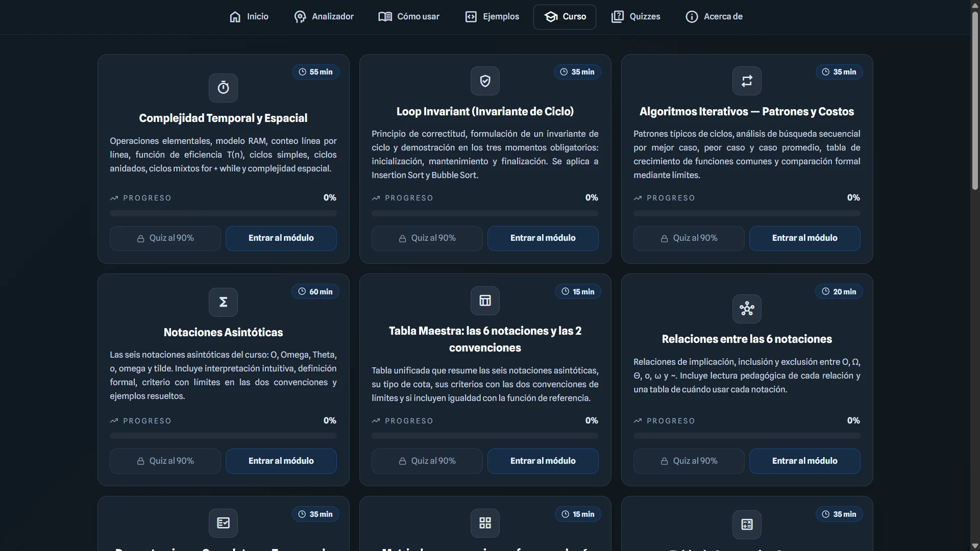Enter the Tabla Maestra module

[x=543, y=461]
